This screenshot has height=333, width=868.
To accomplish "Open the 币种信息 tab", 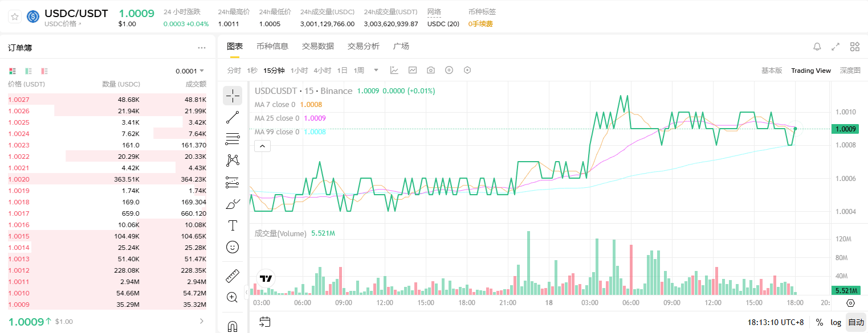I will [272, 46].
